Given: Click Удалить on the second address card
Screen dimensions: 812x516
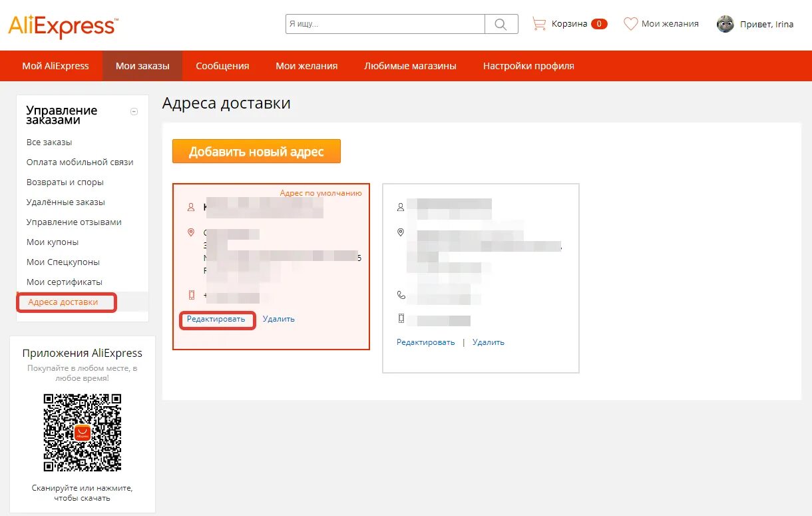Looking at the screenshot, I should click(x=489, y=342).
